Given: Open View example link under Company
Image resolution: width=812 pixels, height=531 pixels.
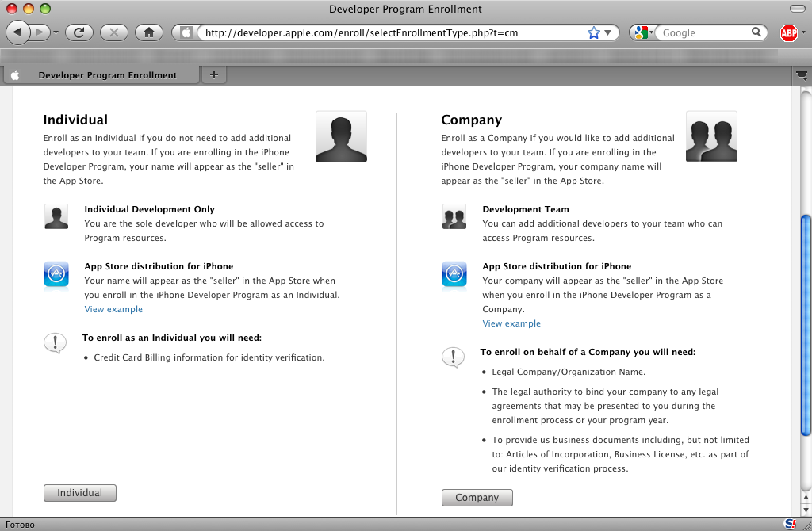Looking at the screenshot, I should point(511,323).
